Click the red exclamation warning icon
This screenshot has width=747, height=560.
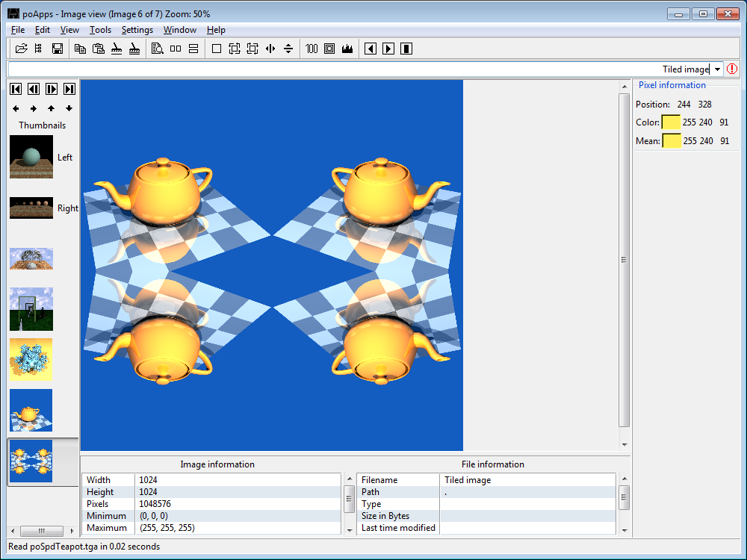click(732, 69)
